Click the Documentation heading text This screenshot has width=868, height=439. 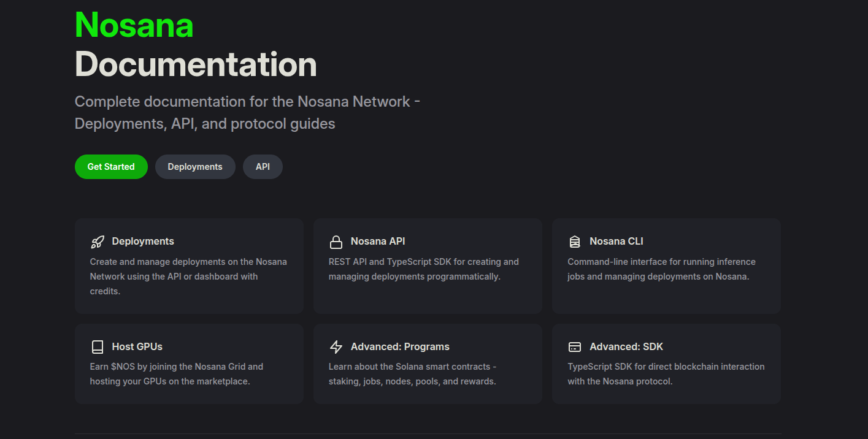coord(196,64)
